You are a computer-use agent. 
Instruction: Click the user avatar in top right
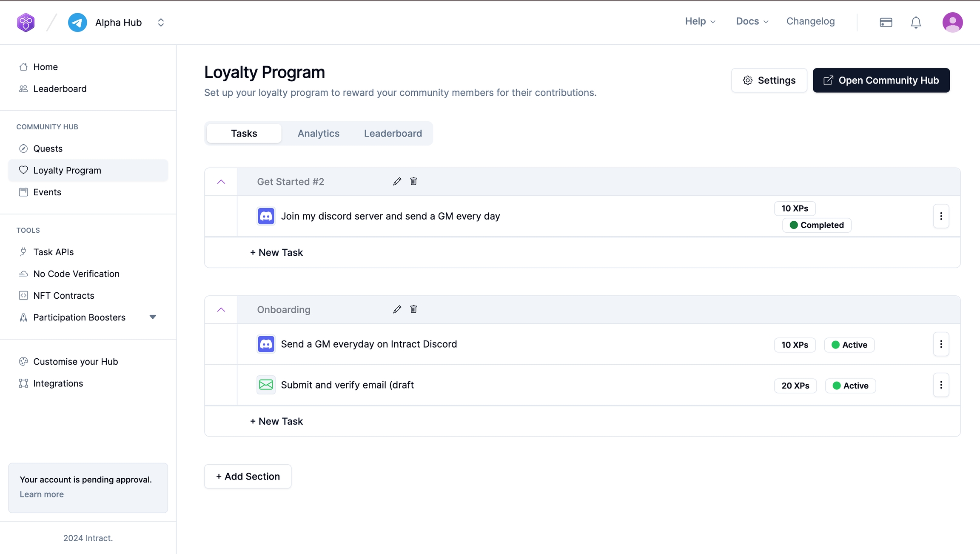[952, 22]
